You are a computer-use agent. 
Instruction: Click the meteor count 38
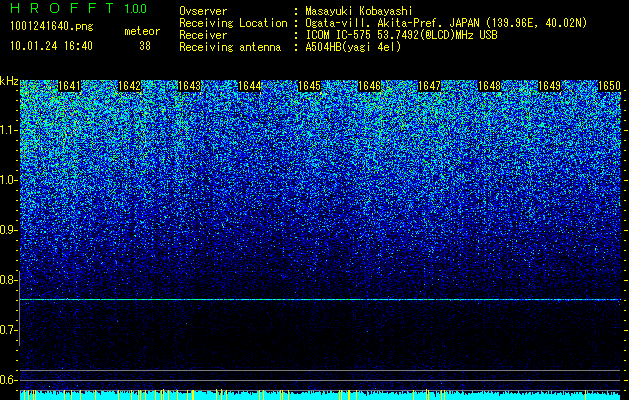145,46
